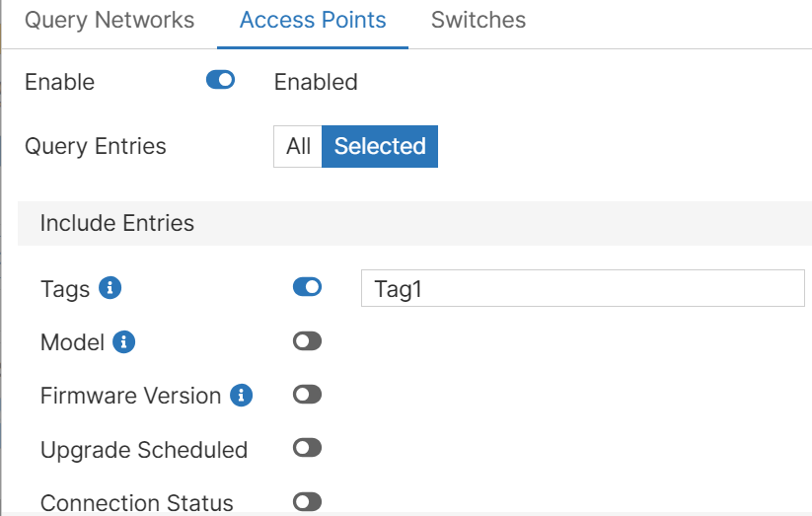Enable the Upgrade Scheduled toggle
This screenshot has height=516, width=812.
[x=307, y=448]
